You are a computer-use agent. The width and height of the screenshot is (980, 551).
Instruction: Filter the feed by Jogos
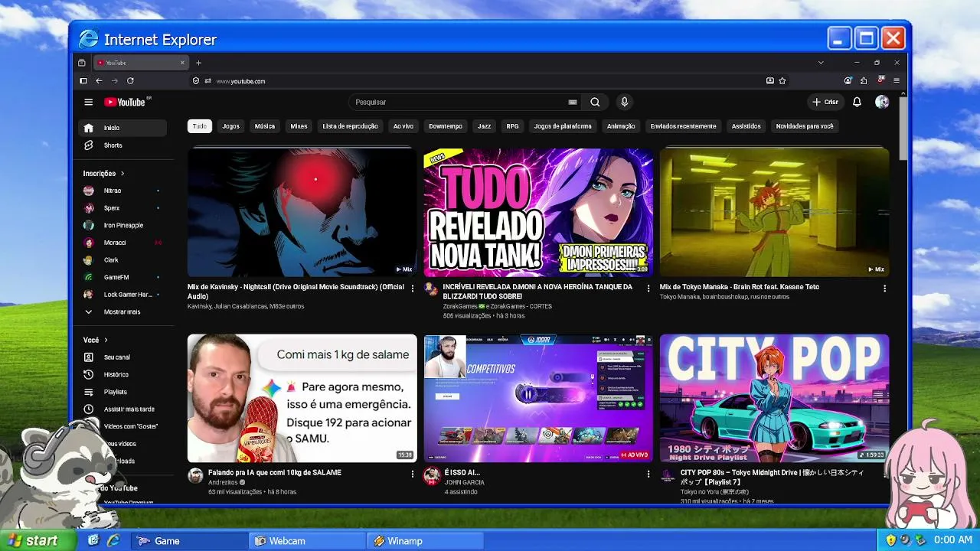tap(230, 126)
